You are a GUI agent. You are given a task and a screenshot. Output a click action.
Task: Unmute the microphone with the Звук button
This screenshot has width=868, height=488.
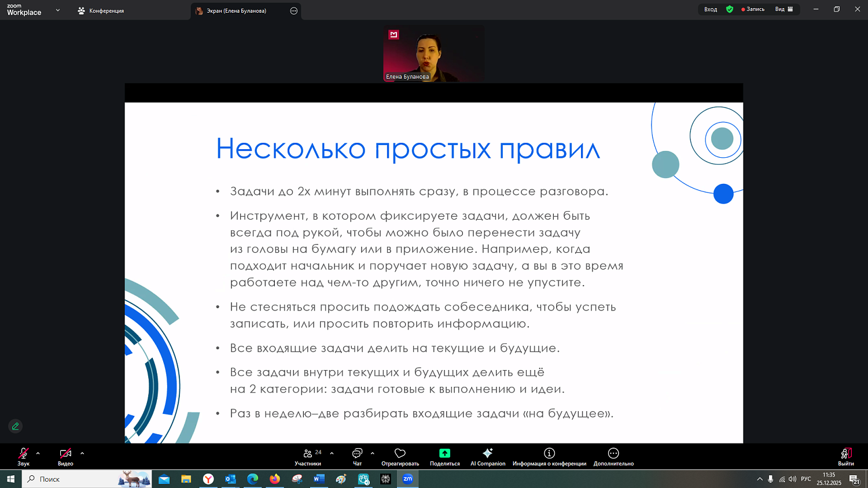(x=23, y=457)
